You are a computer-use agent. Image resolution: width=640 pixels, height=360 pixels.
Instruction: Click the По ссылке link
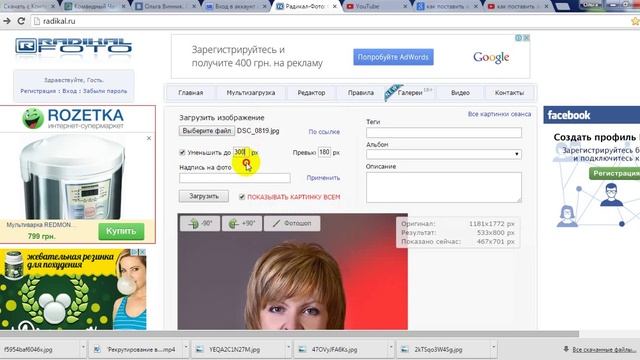pyautogui.click(x=324, y=132)
